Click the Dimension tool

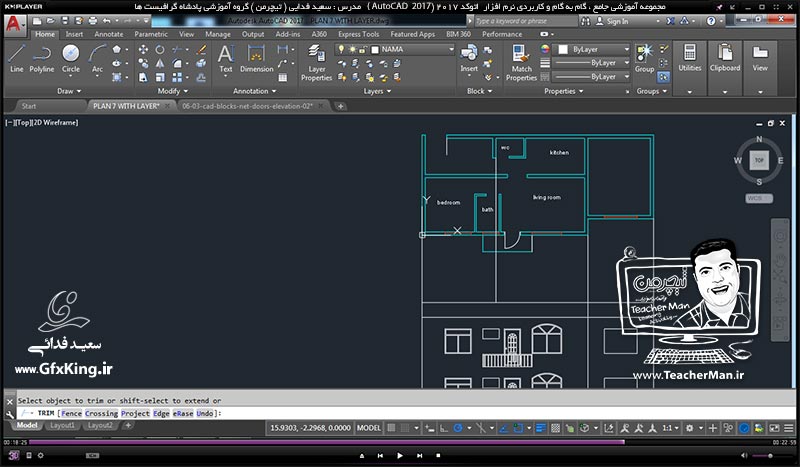pos(257,59)
